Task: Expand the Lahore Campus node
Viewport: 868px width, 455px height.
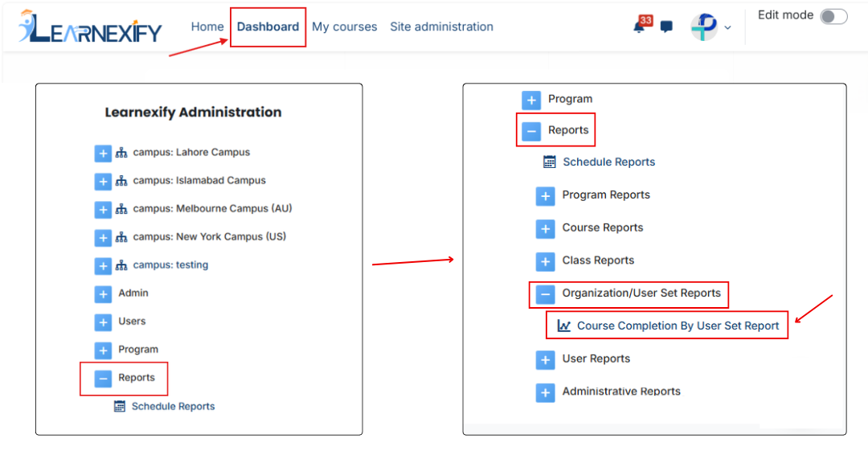Action: (x=103, y=154)
